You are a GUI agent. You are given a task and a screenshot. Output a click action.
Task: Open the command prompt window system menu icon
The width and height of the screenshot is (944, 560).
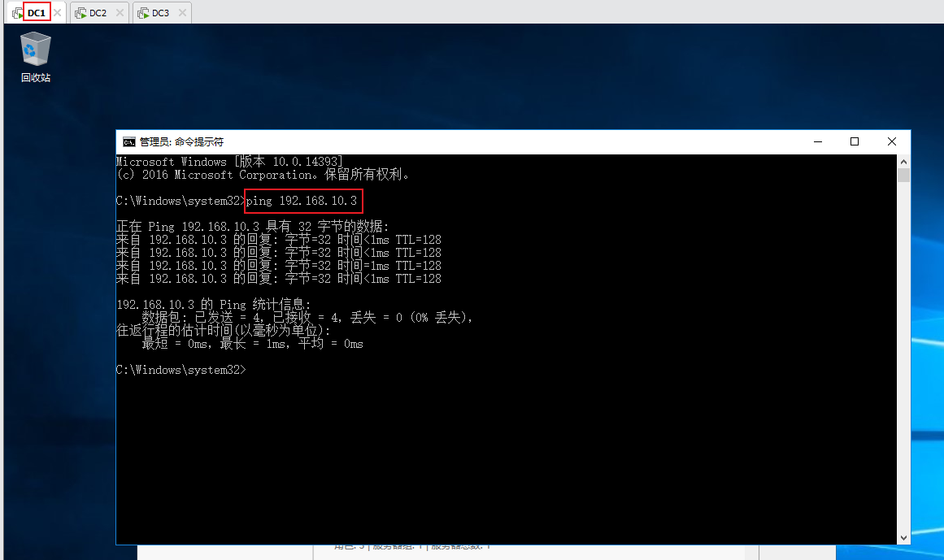[x=128, y=142]
